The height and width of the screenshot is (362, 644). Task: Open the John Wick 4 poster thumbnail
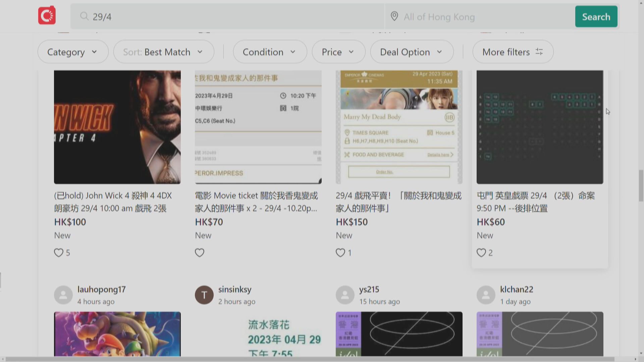coord(117,127)
